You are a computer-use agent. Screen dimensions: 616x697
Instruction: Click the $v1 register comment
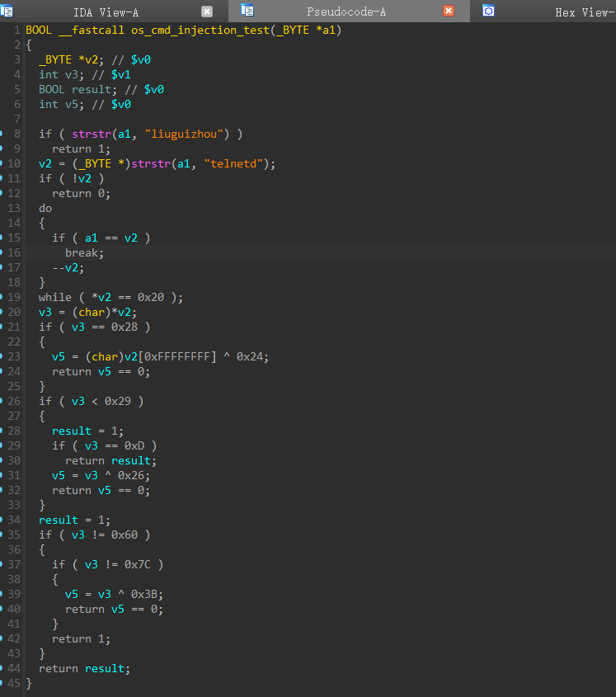[121, 75]
